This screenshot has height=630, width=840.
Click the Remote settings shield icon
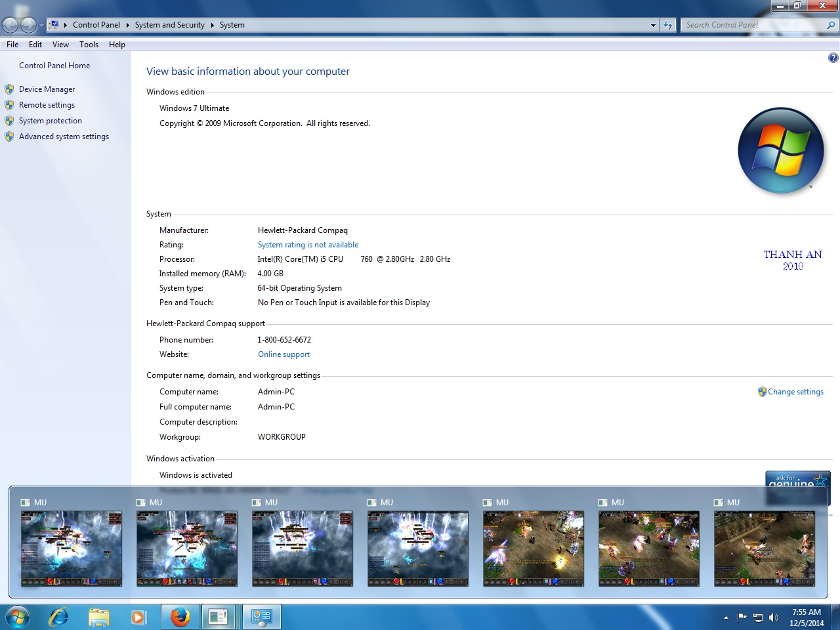pyautogui.click(x=9, y=105)
